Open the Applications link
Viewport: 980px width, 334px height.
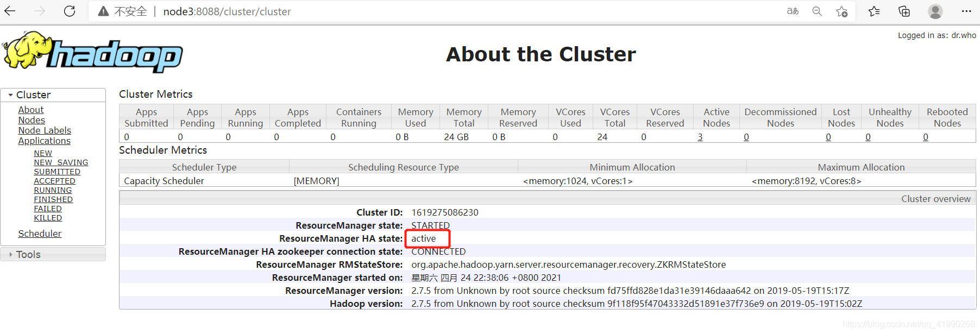[x=45, y=141]
